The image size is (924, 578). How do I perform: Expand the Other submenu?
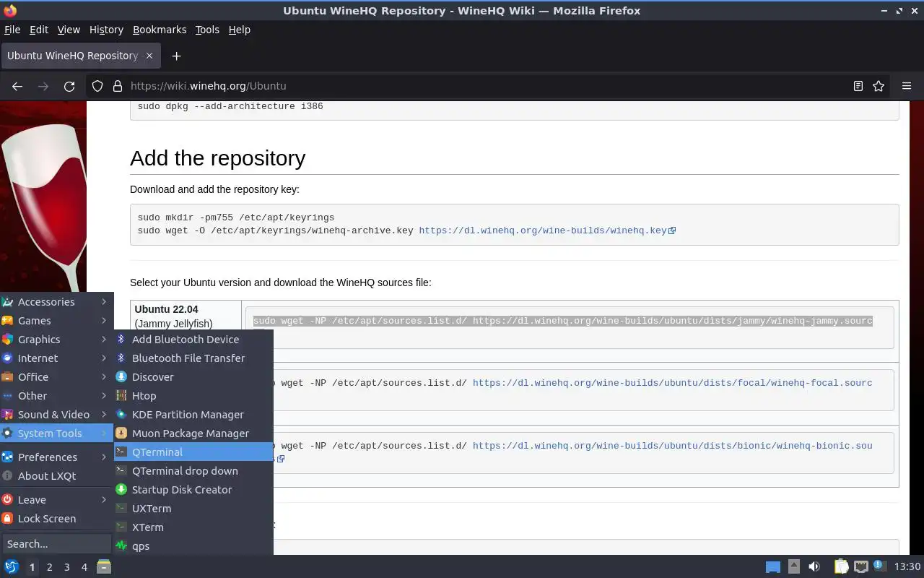56,396
